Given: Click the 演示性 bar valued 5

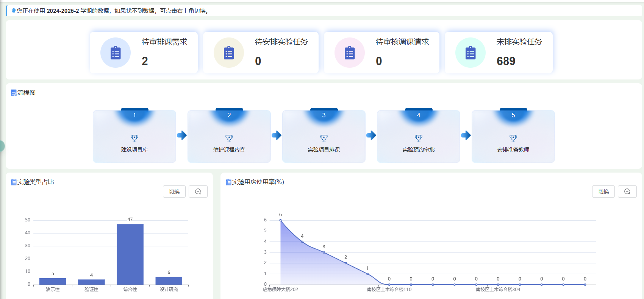Looking at the screenshot, I should coord(53,281).
